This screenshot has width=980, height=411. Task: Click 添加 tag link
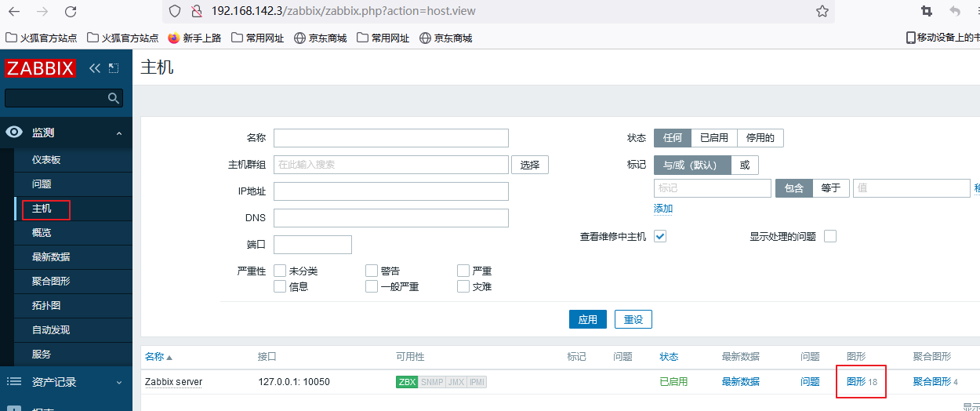pos(663,209)
